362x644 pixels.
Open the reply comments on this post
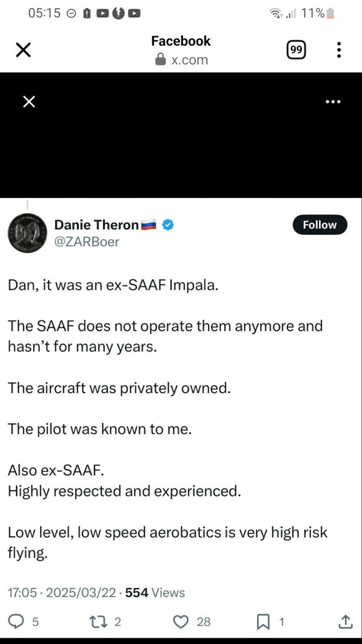coord(17,621)
